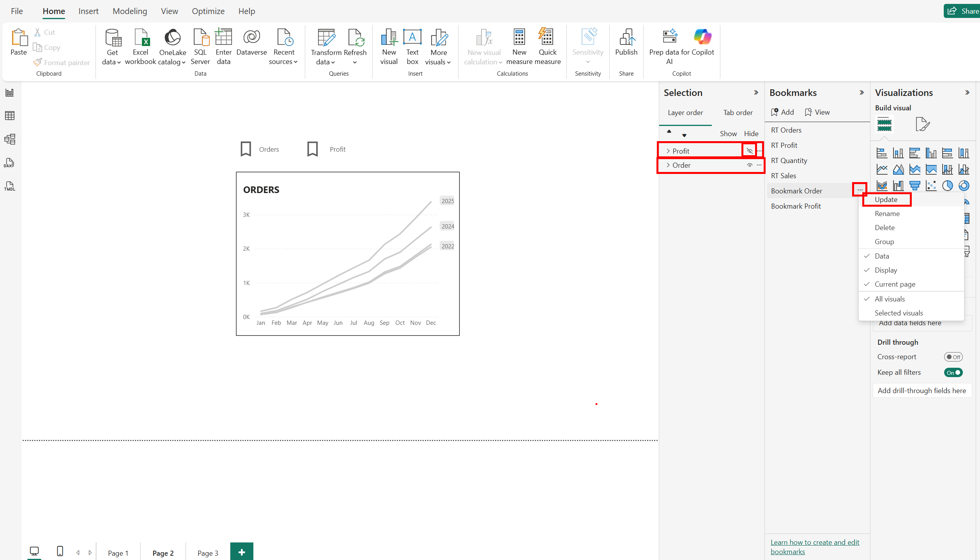Screen dimensions: 980x560
Task: Switch to the Table view sidebar icon
Action: pos(9,116)
